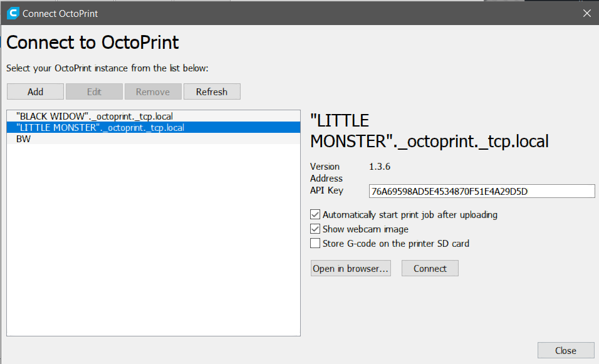Toggle automatically start print job after uploading
The width and height of the screenshot is (599, 364).
coord(315,214)
